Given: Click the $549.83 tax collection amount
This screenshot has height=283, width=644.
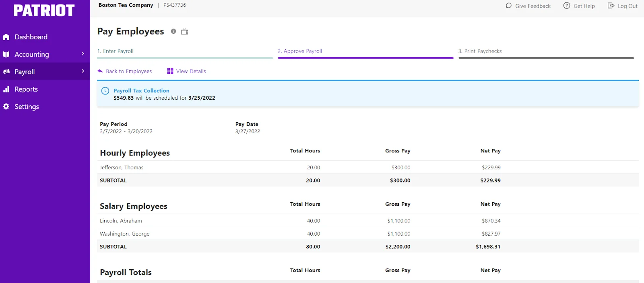Looking at the screenshot, I should (x=124, y=98).
